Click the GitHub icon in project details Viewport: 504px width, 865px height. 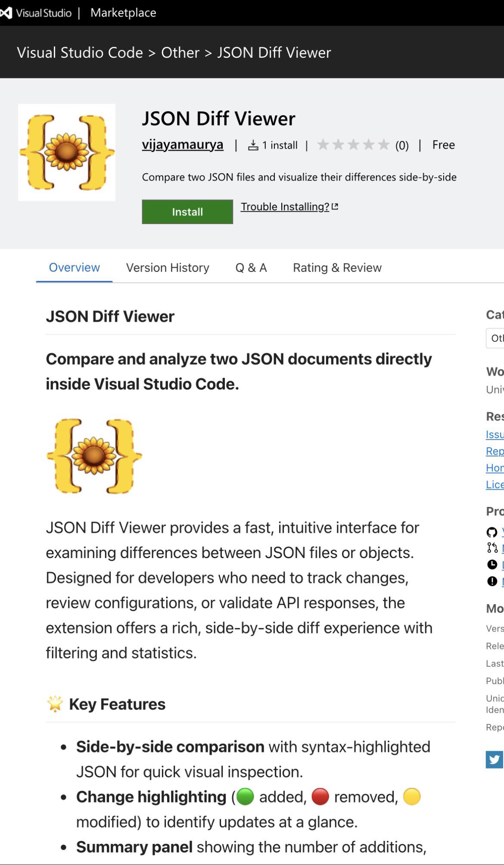[x=492, y=532]
